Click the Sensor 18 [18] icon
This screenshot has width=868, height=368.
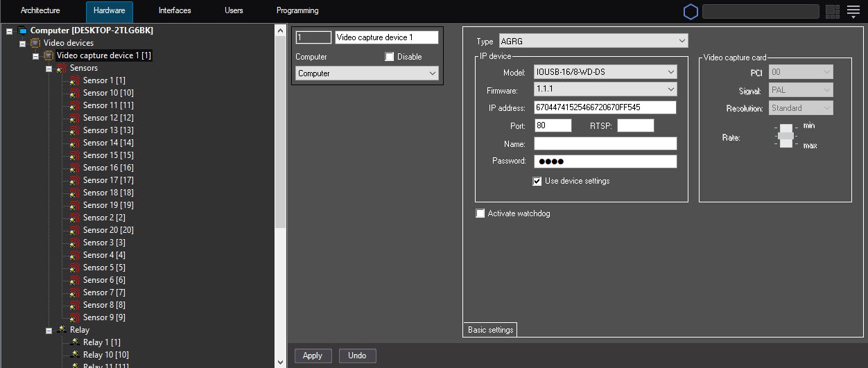tap(75, 193)
